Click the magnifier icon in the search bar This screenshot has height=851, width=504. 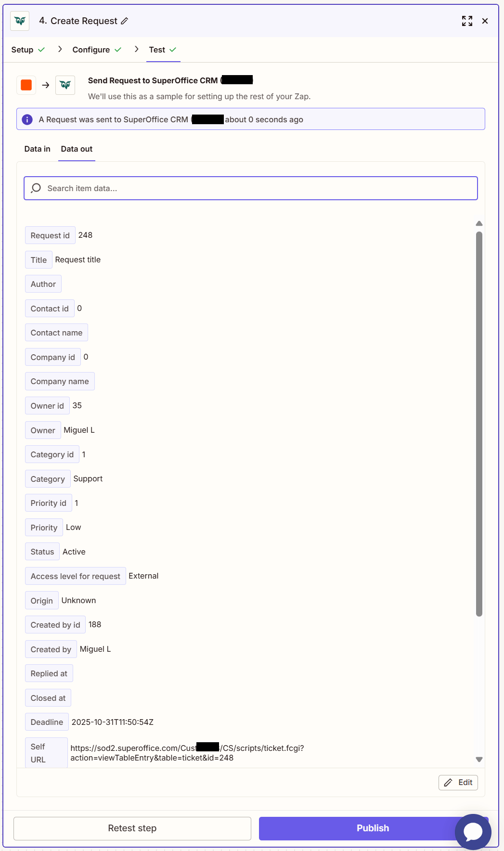click(36, 188)
